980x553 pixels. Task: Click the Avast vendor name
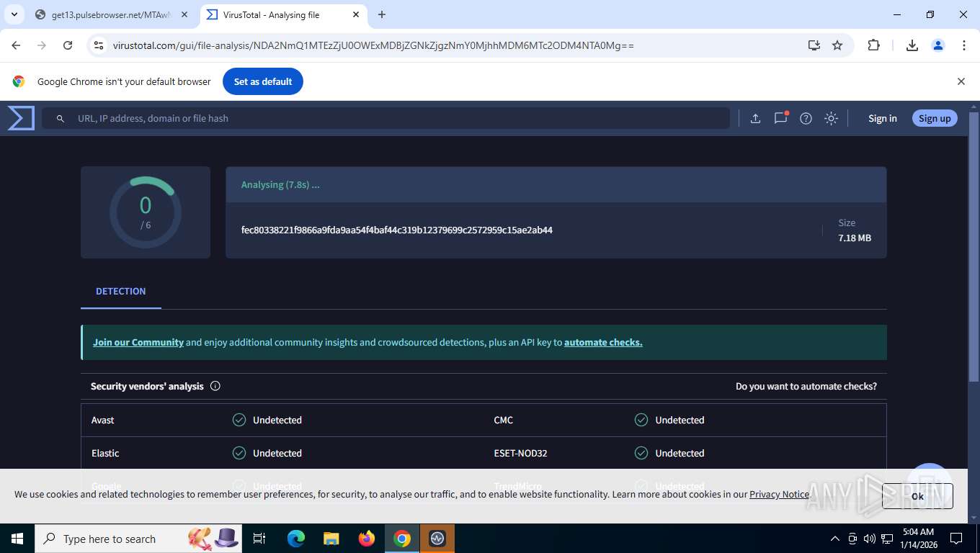pos(103,420)
